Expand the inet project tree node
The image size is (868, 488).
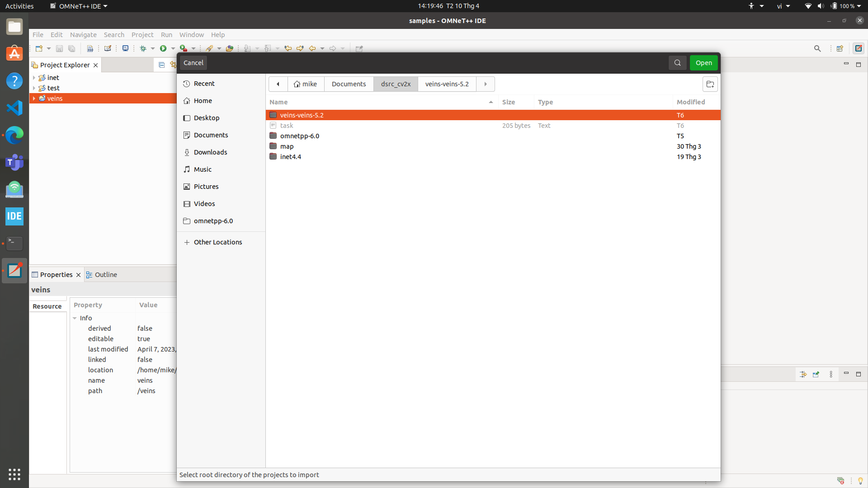(34, 78)
